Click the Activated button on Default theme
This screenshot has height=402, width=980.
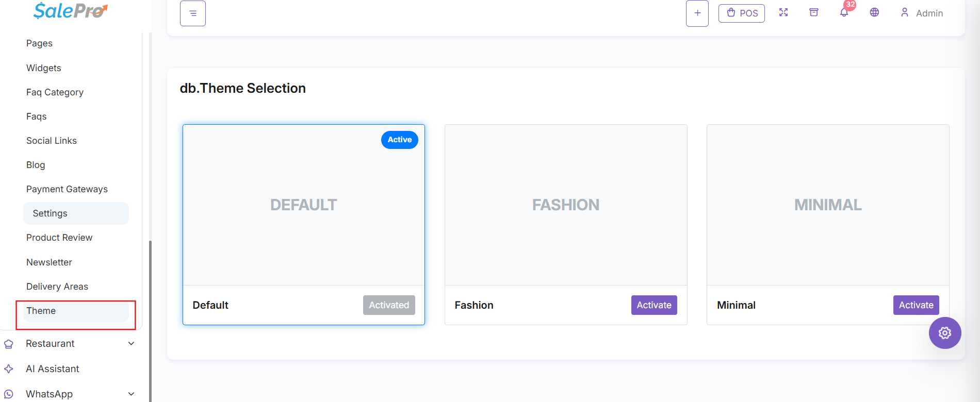[389, 305]
